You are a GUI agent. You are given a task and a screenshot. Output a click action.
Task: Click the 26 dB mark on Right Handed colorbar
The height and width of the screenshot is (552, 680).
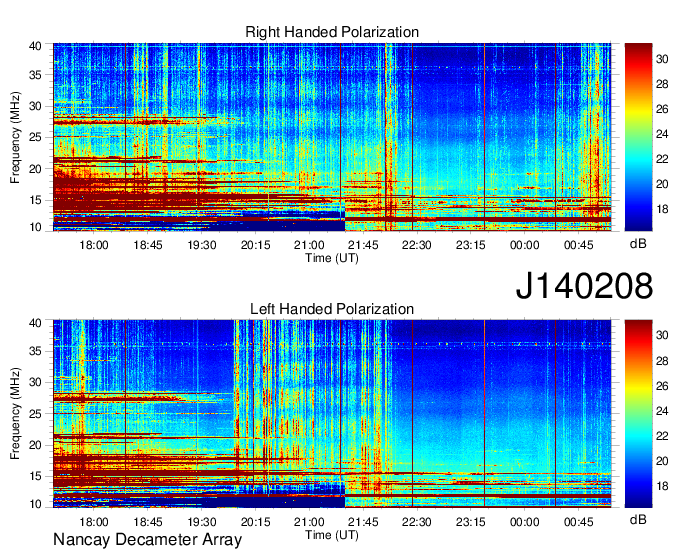(x=662, y=109)
